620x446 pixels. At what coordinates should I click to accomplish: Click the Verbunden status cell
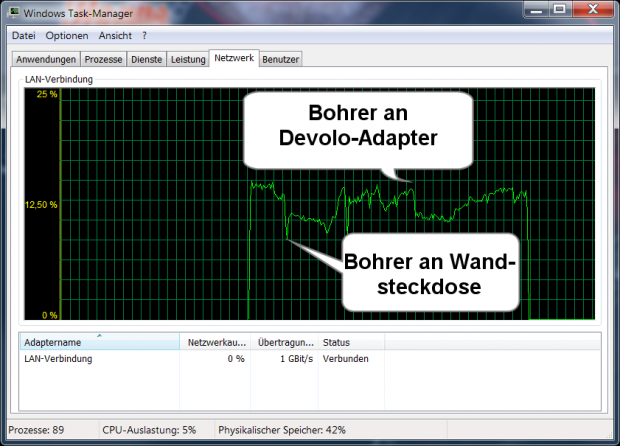click(x=346, y=359)
